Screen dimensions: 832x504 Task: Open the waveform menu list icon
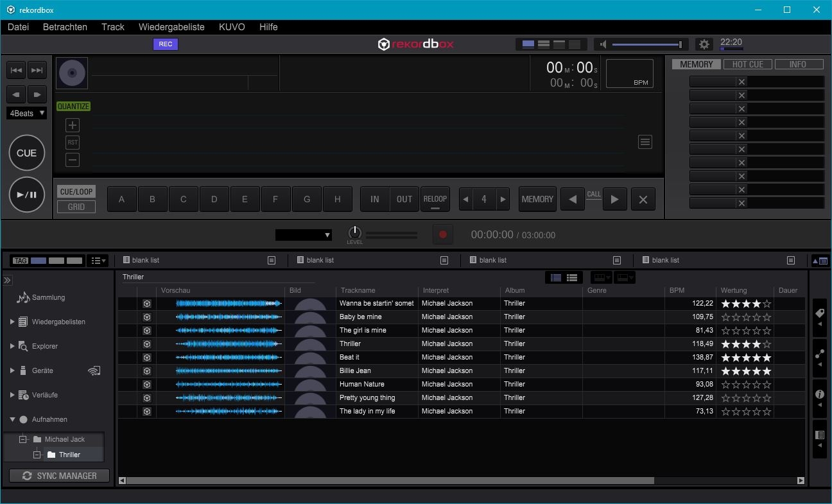(645, 142)
